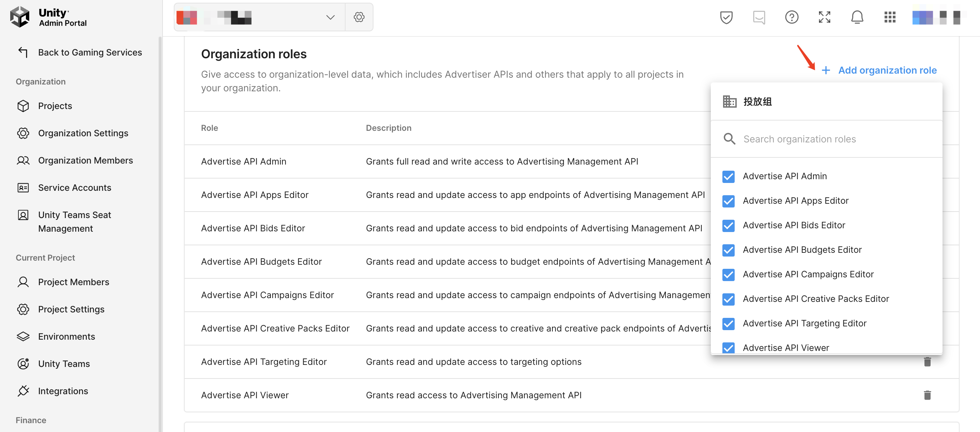Uncheck Advertise API Campaigns Editor checkbox
The image size is (980, 432).
(x=729, y=275)
